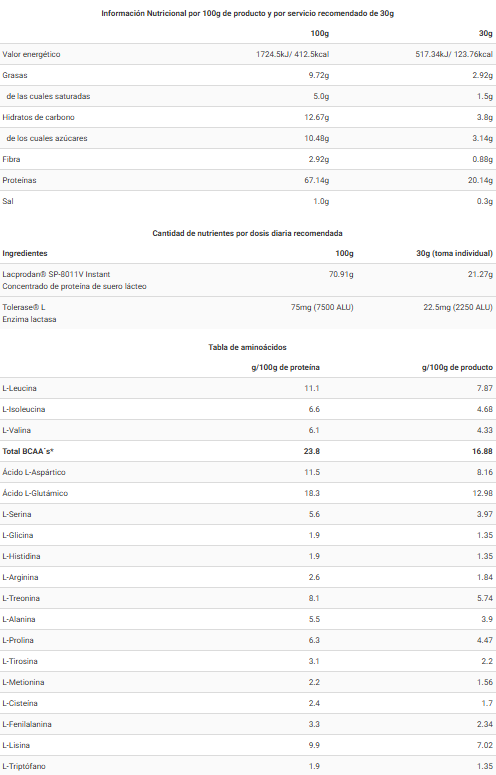Select the Fibra row label
The width and height of the screenshot is (496, 775).
click(x=11, y=159)
